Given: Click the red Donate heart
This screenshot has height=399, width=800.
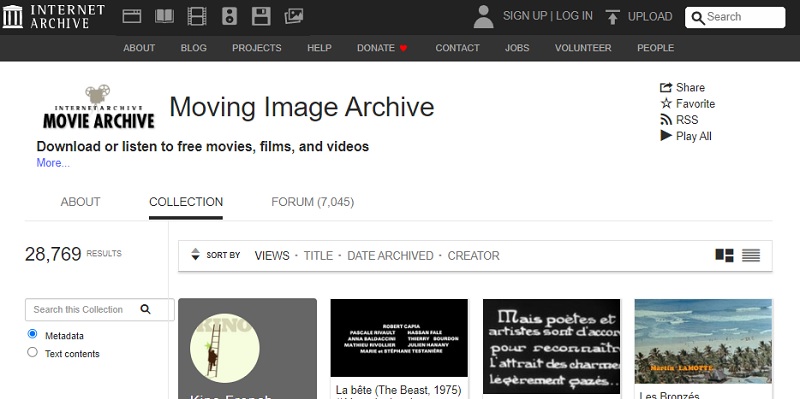Looking at the screenshot, I should pos(403,48).
